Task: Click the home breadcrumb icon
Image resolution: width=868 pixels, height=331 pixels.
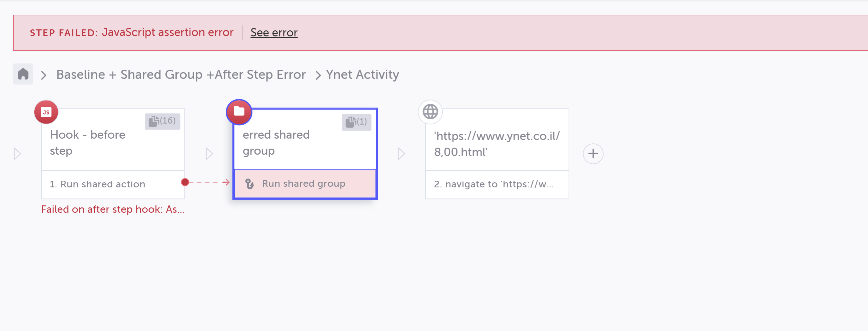Action: [x=23, y=74]
